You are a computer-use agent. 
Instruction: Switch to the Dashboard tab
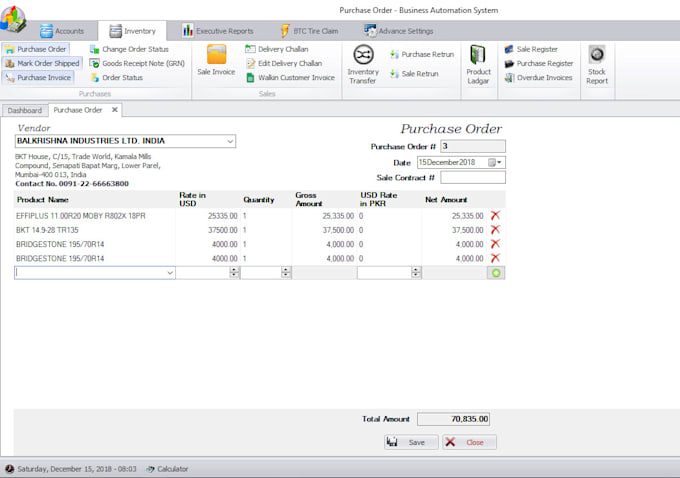point(25,110)
